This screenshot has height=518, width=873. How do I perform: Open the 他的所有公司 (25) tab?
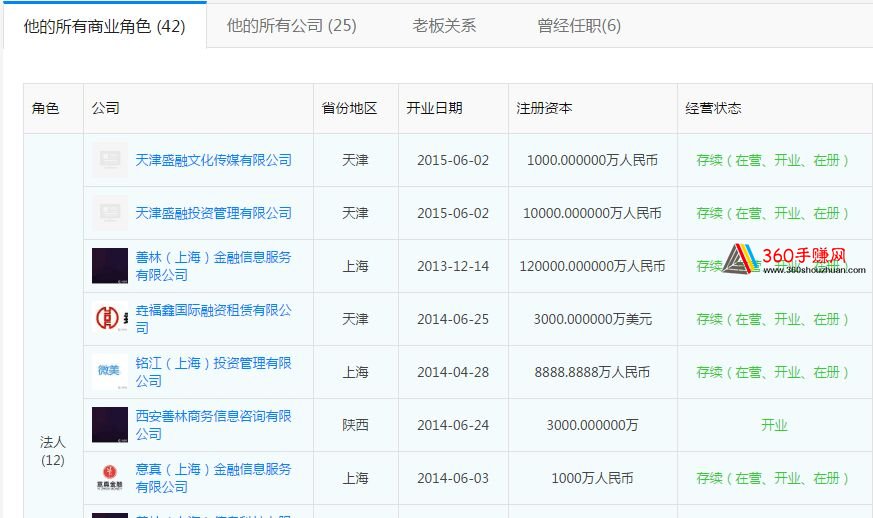click(291, 26)
